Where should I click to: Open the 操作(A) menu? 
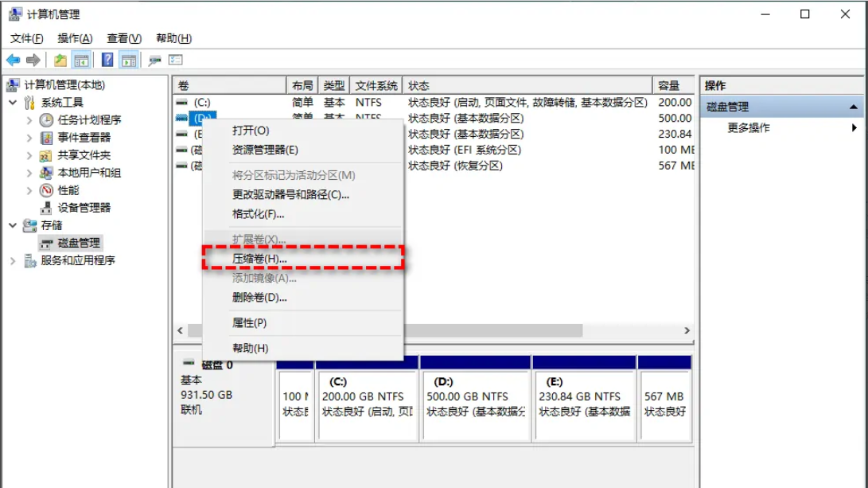pos(75,38)
